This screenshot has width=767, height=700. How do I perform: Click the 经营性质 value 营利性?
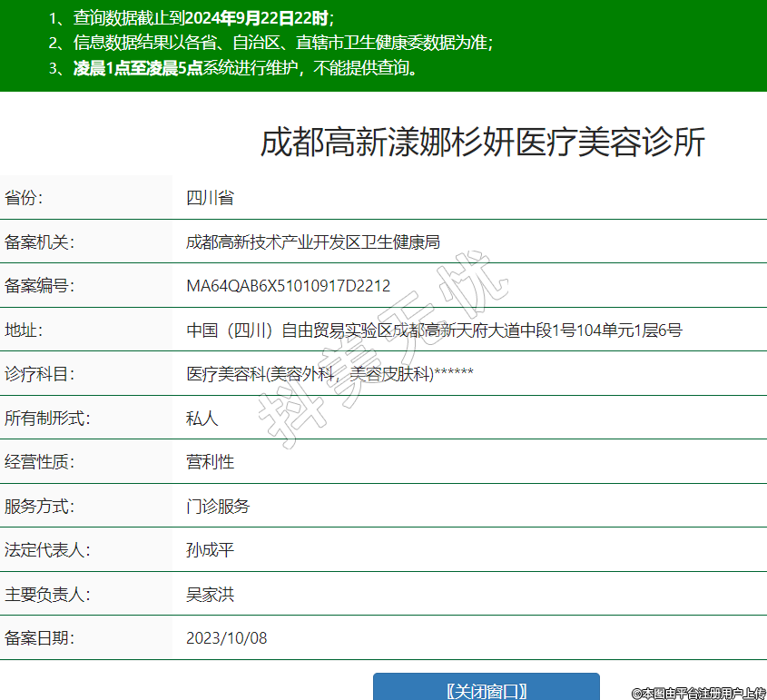click(210, 461)
